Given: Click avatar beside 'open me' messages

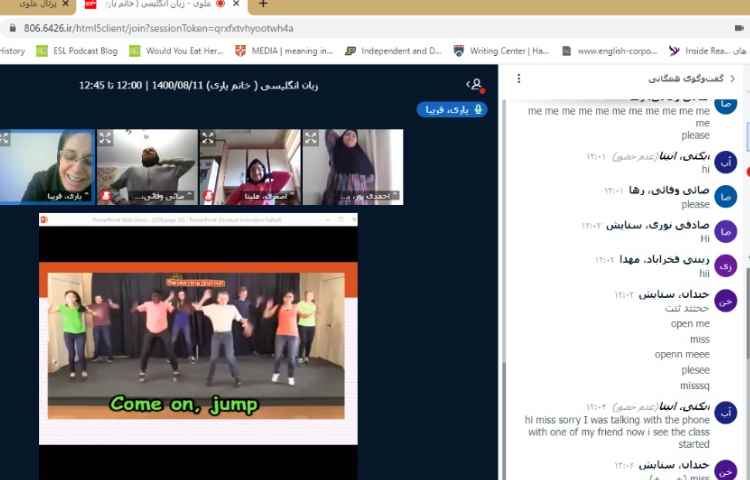Looking at the screenshot, I should [x=726, y=301].
